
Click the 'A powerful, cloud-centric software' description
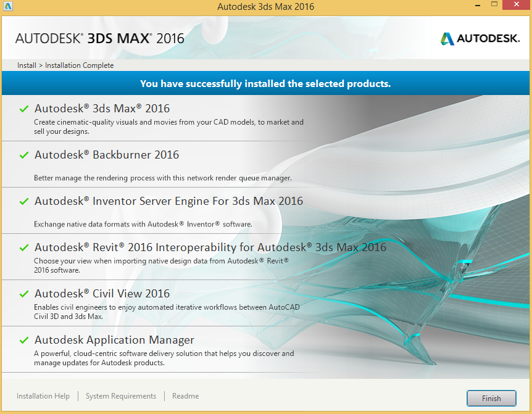[164, 358]
